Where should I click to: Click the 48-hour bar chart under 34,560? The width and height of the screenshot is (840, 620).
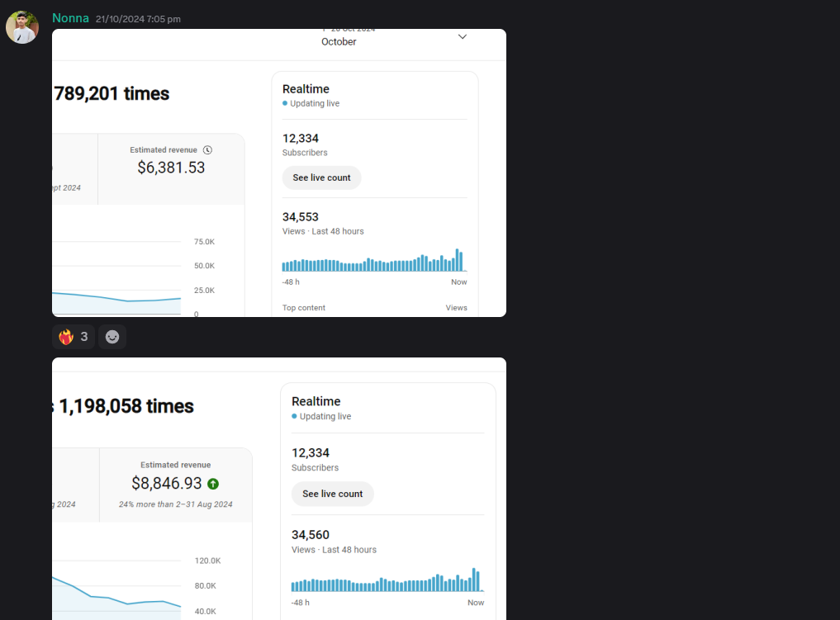click(388, 580)
